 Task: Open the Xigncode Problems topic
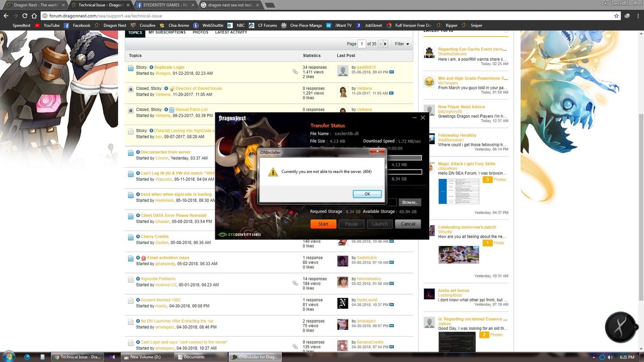tap(158, 279)
